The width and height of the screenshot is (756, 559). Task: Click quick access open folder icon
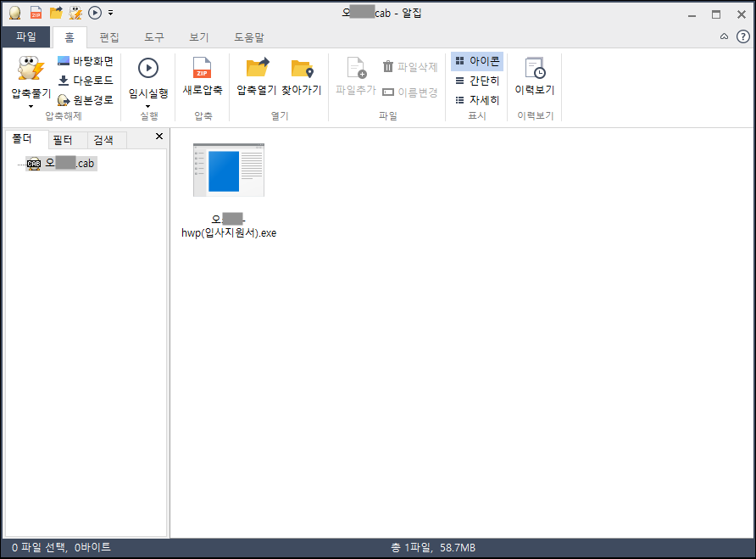(x=56, y=13)
